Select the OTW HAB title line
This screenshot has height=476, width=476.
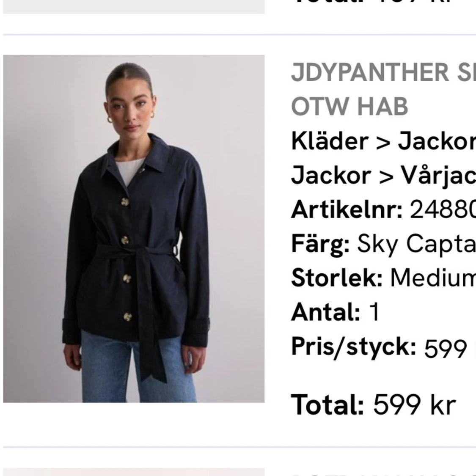click(349, 106)
